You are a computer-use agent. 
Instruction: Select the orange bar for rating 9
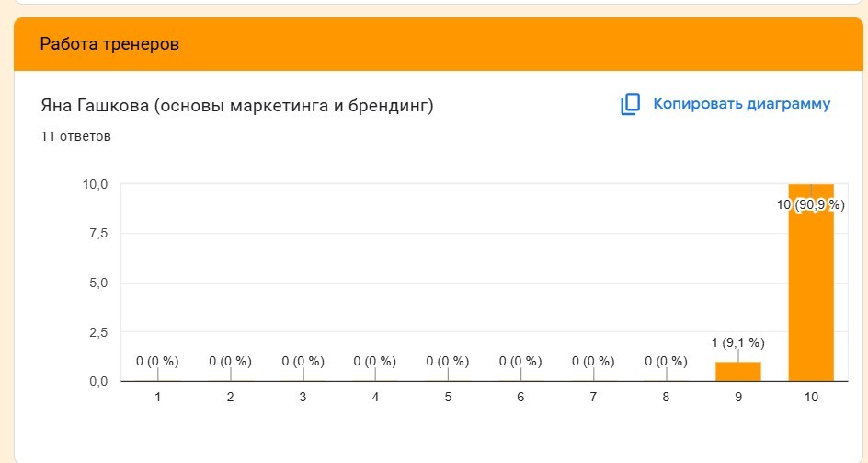click(x=738, y=372)
